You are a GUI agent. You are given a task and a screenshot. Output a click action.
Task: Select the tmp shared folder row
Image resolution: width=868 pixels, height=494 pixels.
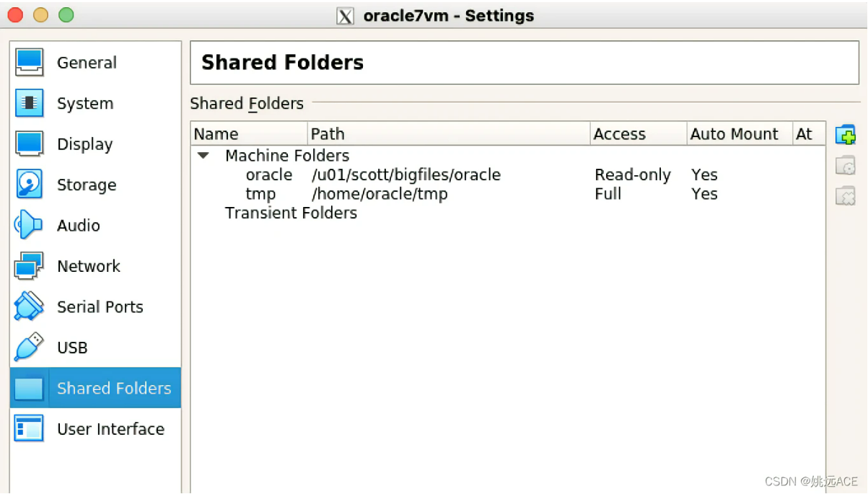pyautogui.click(x=260, y=194)
